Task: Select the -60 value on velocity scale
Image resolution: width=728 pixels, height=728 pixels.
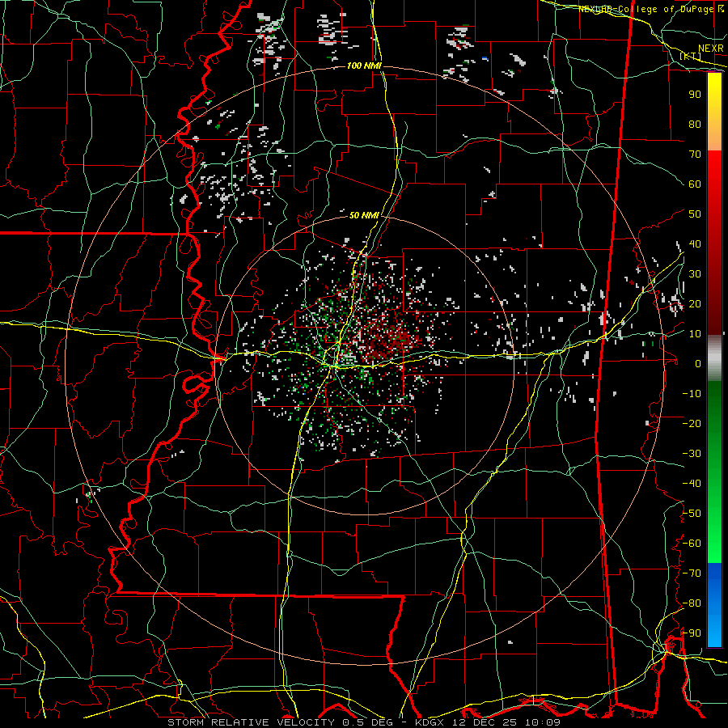Action: (x=692, y=544)
